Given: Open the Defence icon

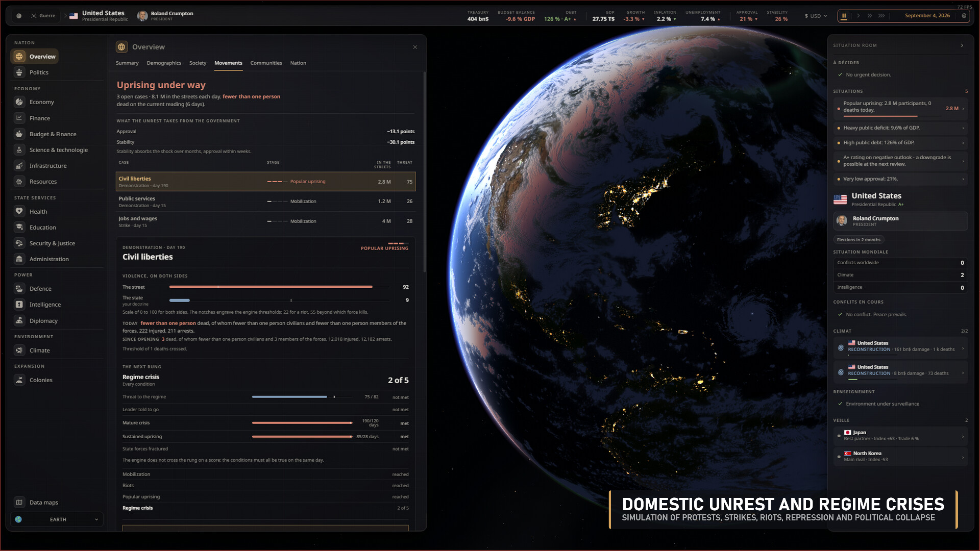Looking at the screenshot, I should coord(19,289).
